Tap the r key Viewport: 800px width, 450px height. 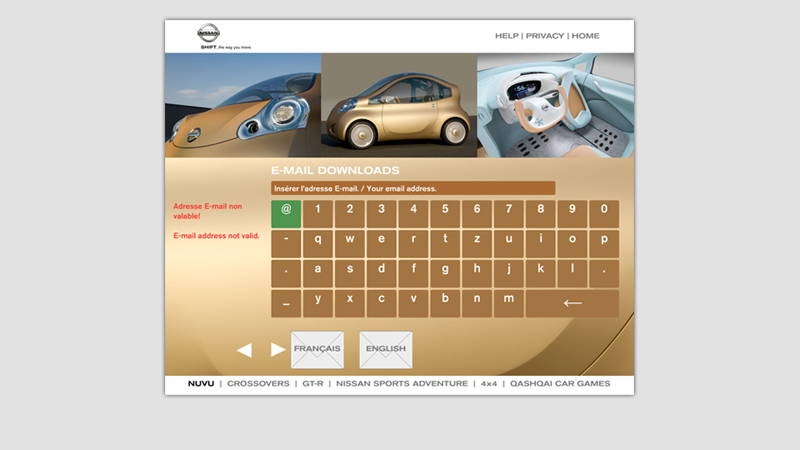coord(413,244)
